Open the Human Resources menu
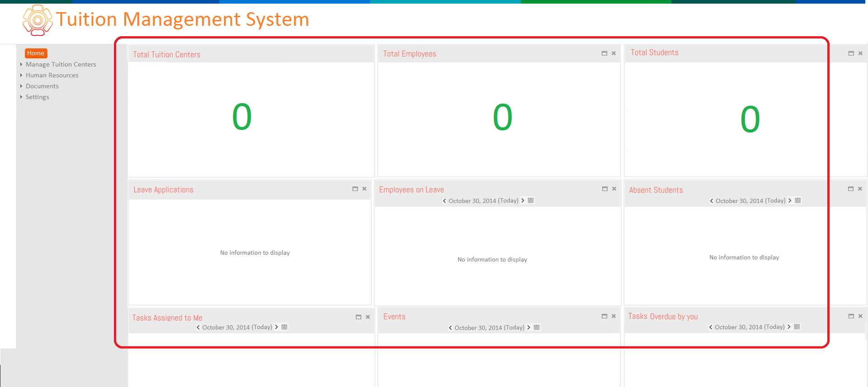 (52, 75)
